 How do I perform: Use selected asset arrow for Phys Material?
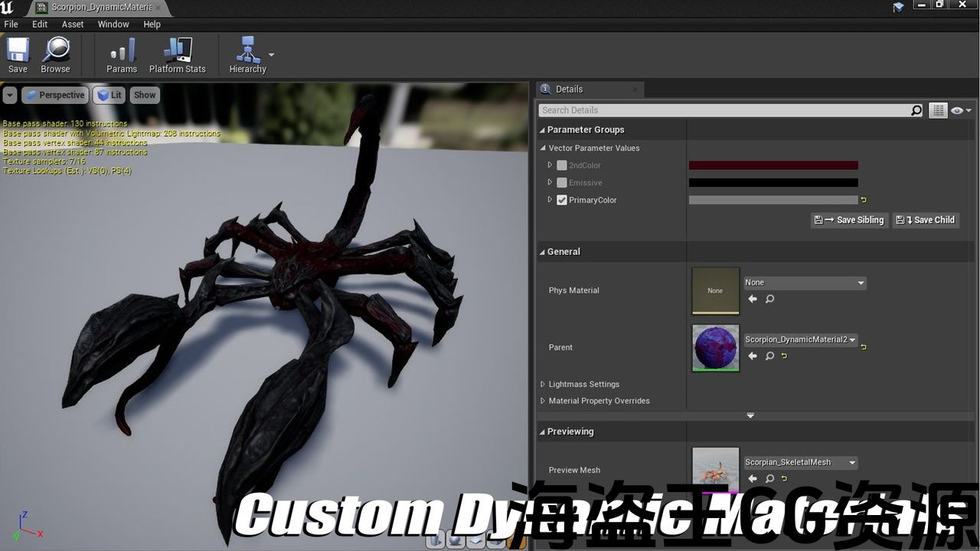[x=753, y=299]
